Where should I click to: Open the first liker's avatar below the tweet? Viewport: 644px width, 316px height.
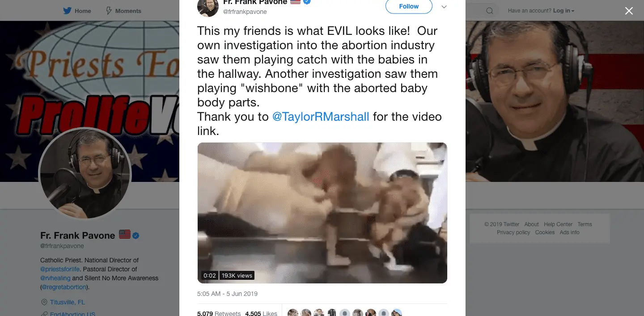click(x=292, y=313)
